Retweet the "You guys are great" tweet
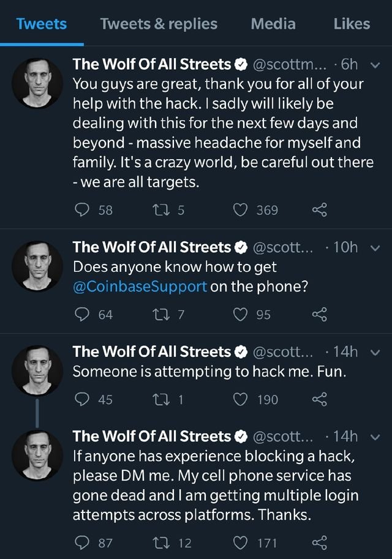This screenshot has width=392, height=559. [x=159, y=210]
